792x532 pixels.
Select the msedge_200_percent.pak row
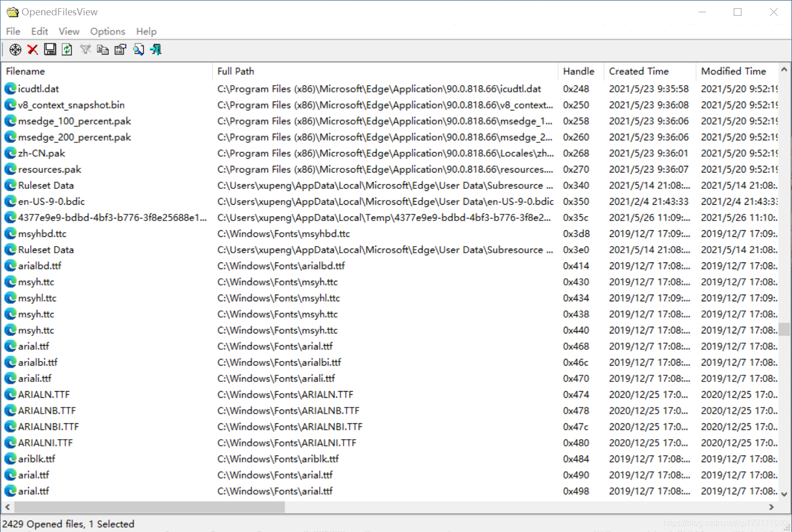tap(390, 137)
